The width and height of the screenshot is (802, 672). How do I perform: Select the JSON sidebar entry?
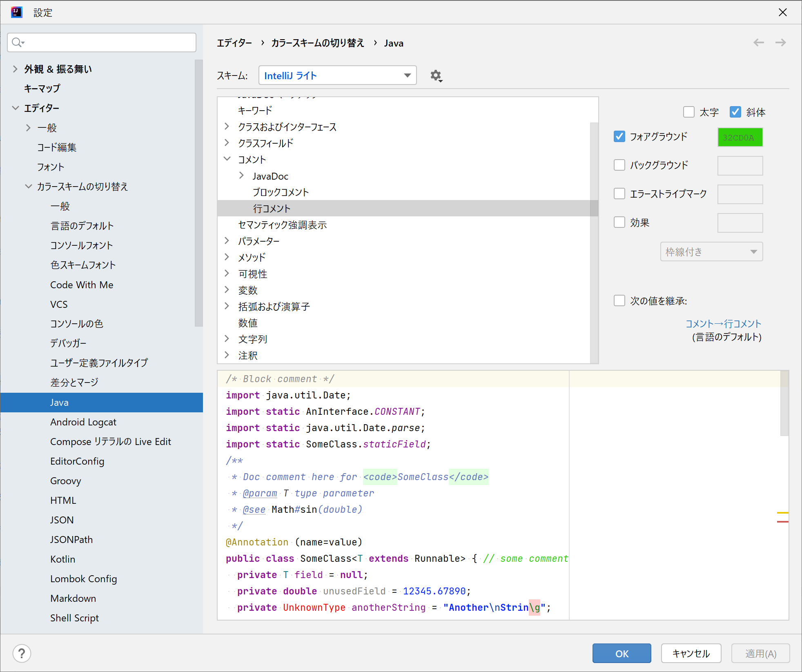pos(62,520)
